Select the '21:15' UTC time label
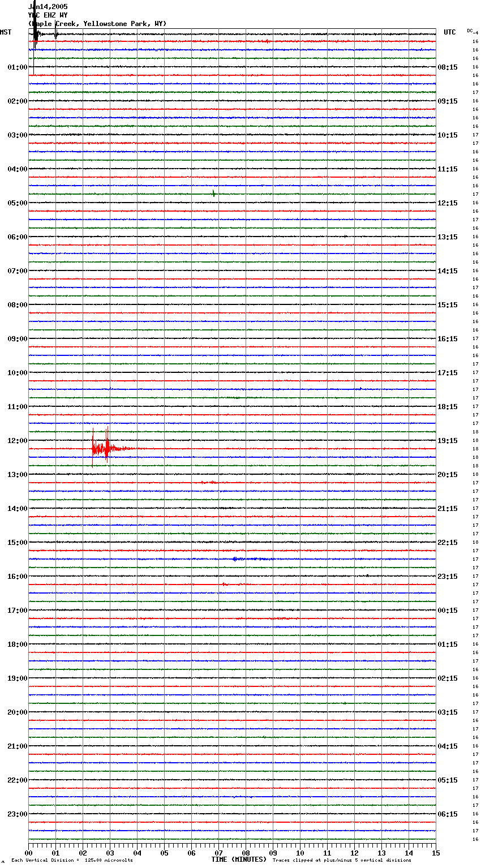The height and width of the screenshot is (868, 481). (x=448, y=509)
